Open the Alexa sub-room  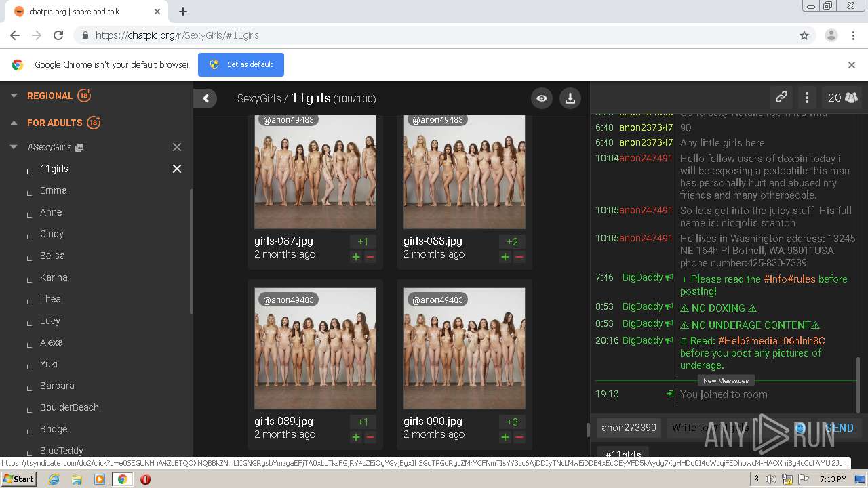[x=51, y=342]
